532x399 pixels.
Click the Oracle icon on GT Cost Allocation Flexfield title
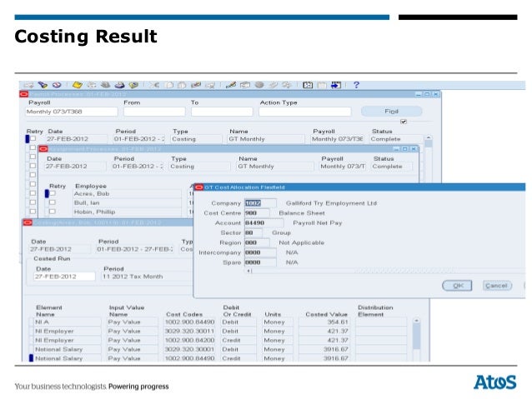pos(198,187)
